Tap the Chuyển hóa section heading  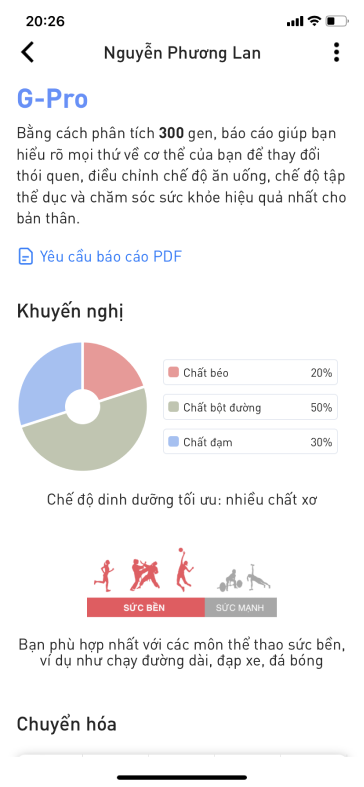click(66, 724)
